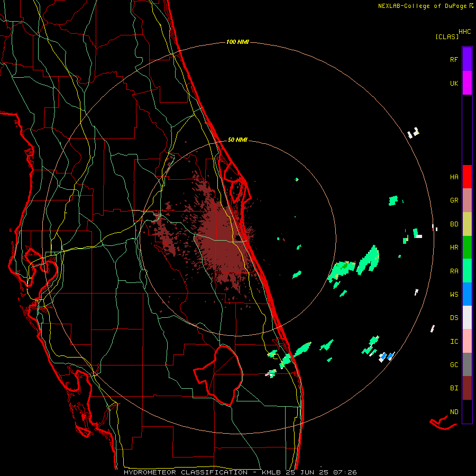Image resolution: width=476 pixels, height=476 pixels.
Task: Click the HA legend label
Action: [454, 177]
